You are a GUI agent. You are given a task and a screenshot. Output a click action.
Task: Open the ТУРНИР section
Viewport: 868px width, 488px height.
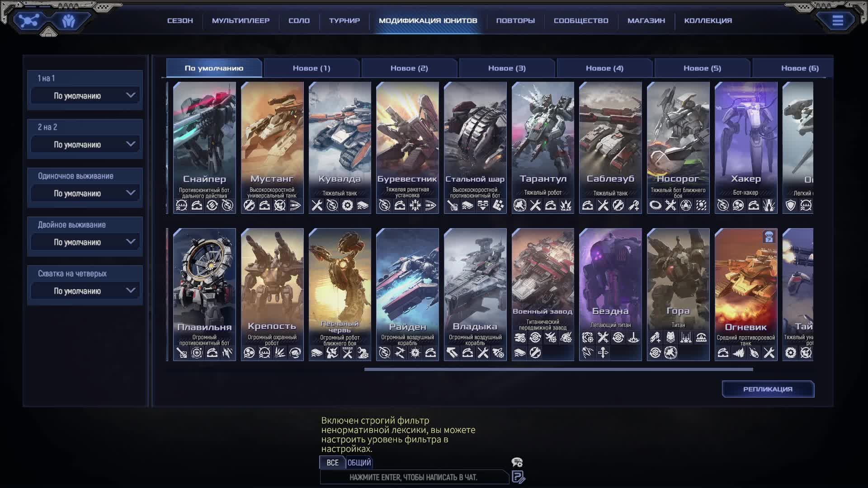[x=344, y=21]
